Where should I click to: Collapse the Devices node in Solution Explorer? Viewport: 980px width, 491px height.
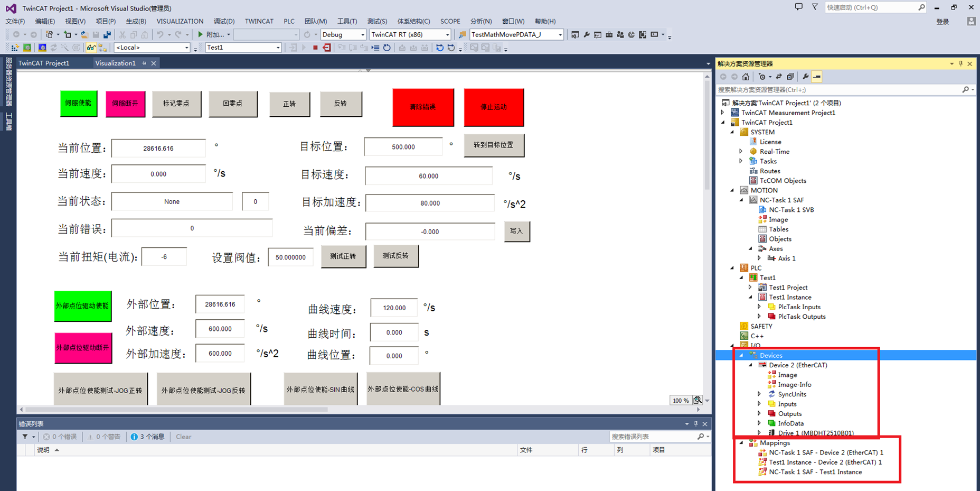742,355
